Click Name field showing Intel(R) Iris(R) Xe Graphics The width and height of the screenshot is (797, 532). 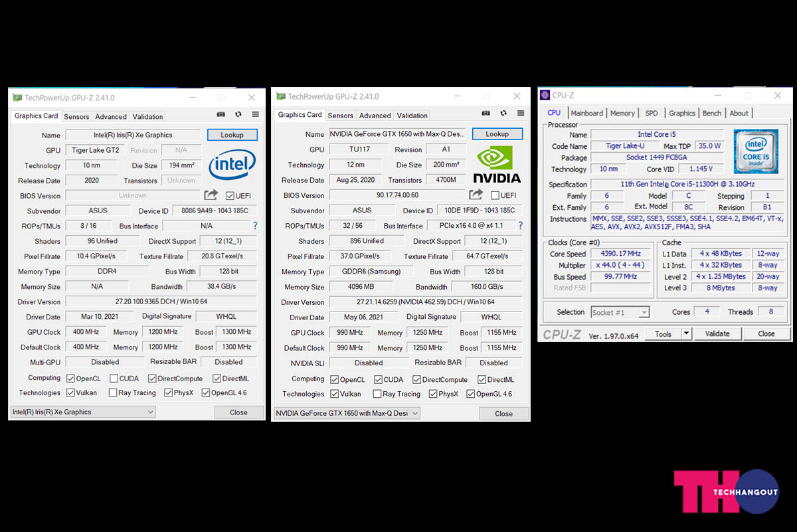[133, 135]
